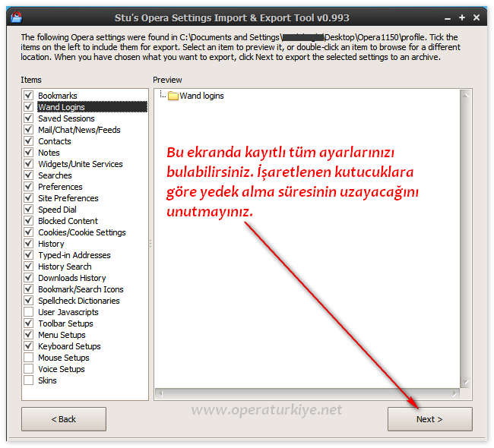Uncheck Cookies/Cookie Settings checkbox
The width and height of the screenshot is (494, 448).
[29, 232]
